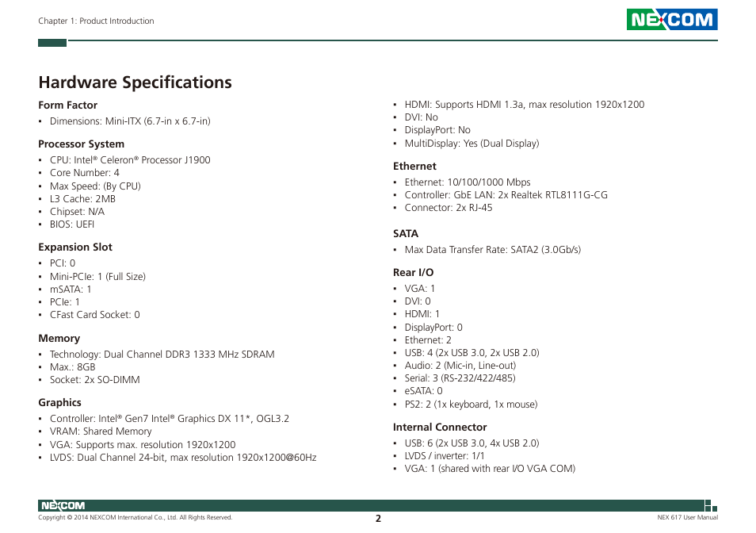Click the DisplayPort: No line
This screenshot has height=533, width=756.
[437, 130]
